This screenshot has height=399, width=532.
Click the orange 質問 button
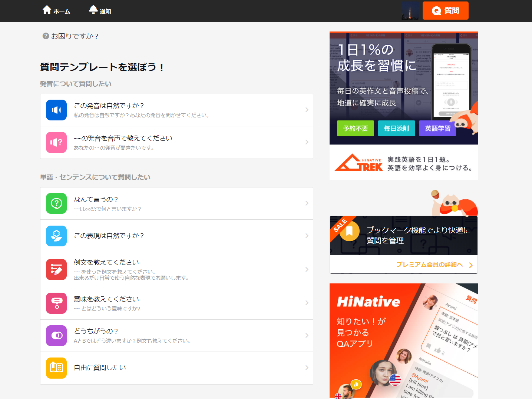(x=445, y=10)
